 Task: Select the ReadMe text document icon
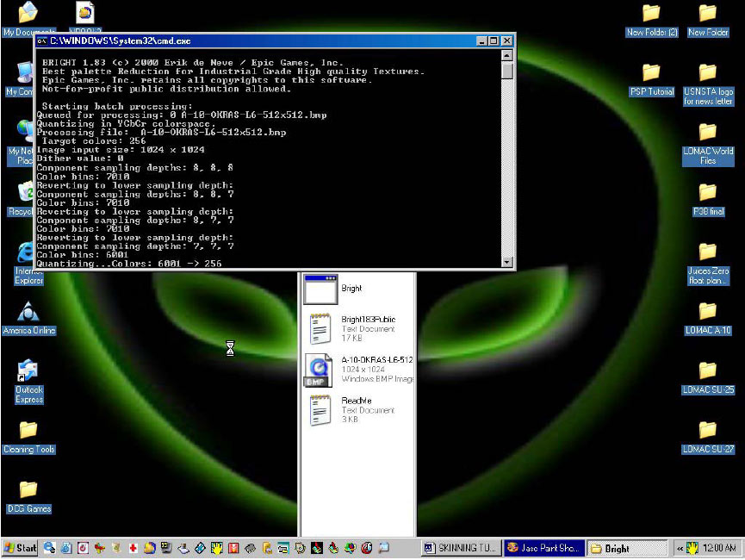coord(320,410)
